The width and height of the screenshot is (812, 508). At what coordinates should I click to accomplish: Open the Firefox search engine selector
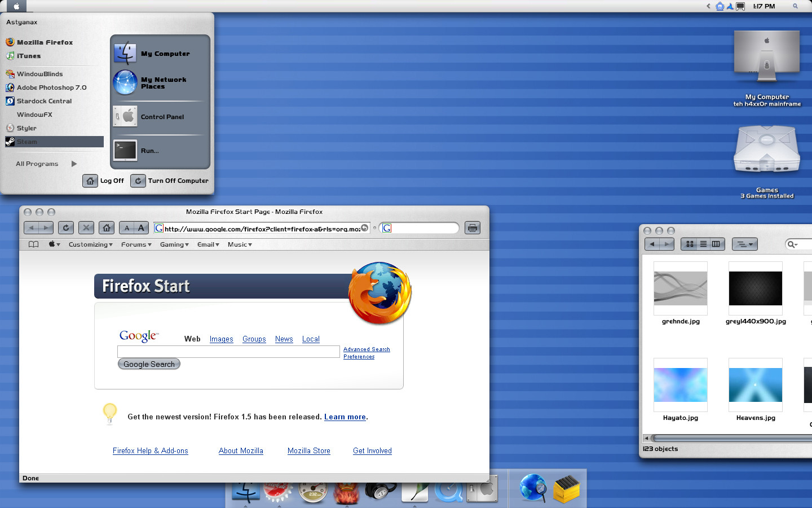pyautogui.click(x=387, y=228)
